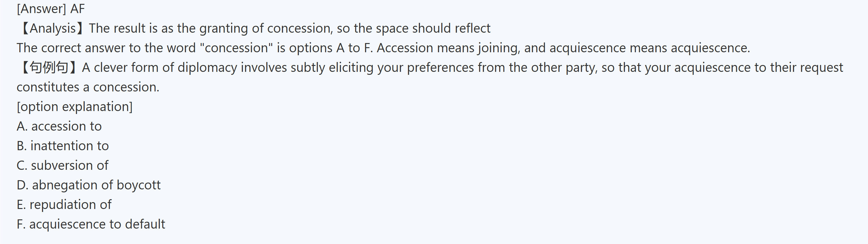Click option A "accession to"
The height and width of the screenshot is (244, 868).
[59, 126]
